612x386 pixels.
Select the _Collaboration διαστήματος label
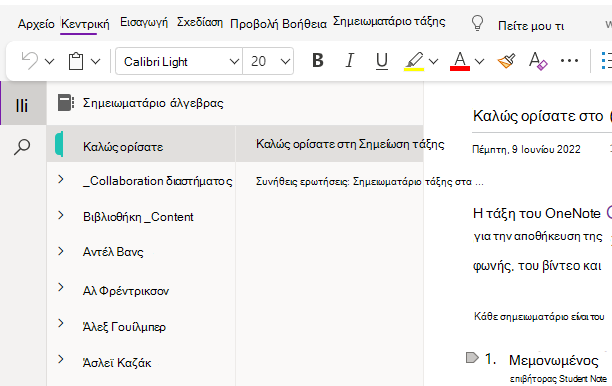tap(158, 181)
